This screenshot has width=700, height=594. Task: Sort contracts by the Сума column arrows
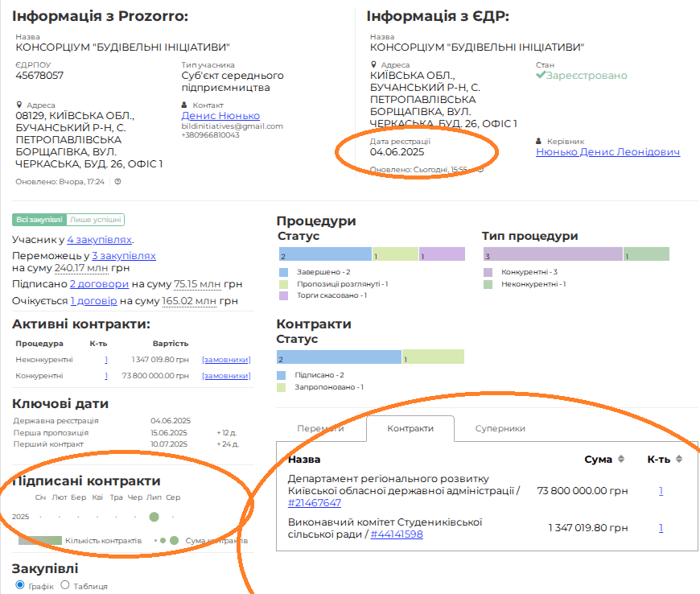[x=620, y=460]
